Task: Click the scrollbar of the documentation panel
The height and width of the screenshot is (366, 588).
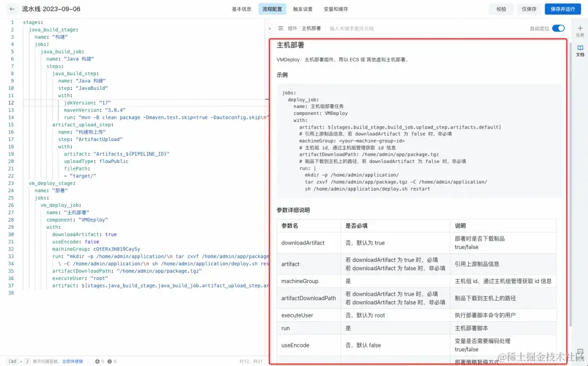Action: [x=571, y=184]
